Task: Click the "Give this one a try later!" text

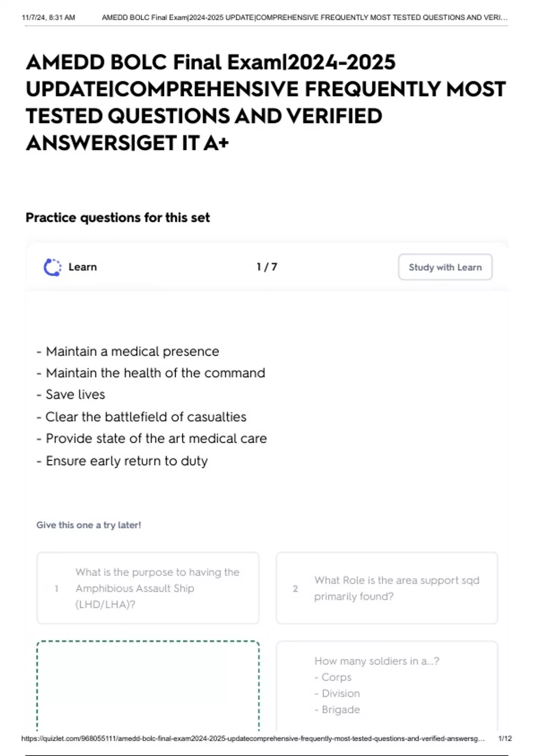Action: point(89,525)
